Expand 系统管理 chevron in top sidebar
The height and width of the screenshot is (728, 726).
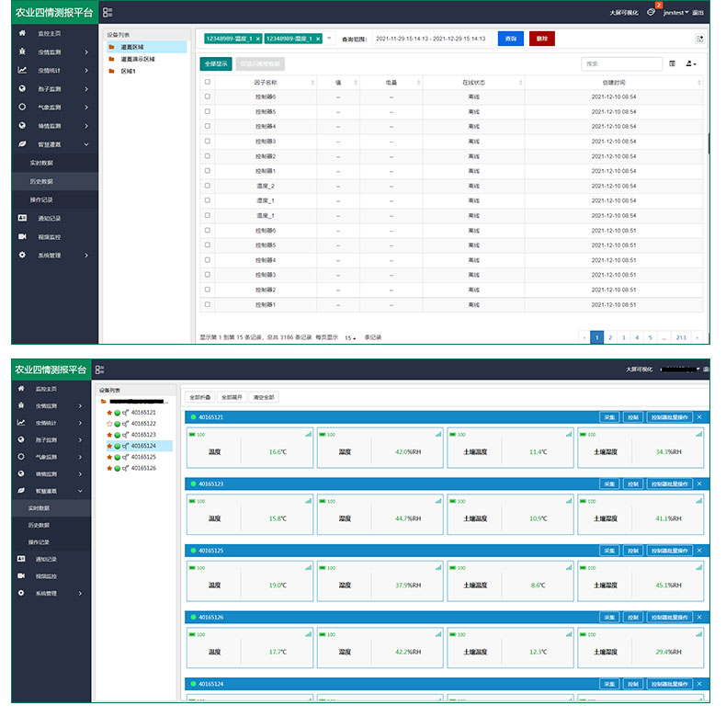[x=86, y=256]
